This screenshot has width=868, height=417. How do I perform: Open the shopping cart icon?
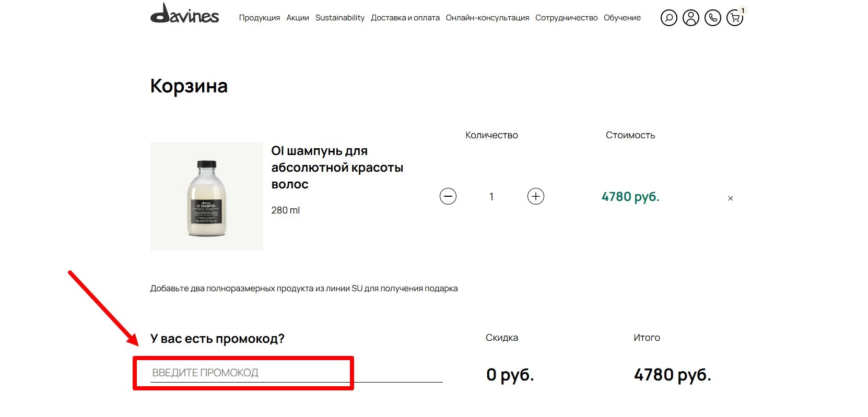[x=734, y=18]
